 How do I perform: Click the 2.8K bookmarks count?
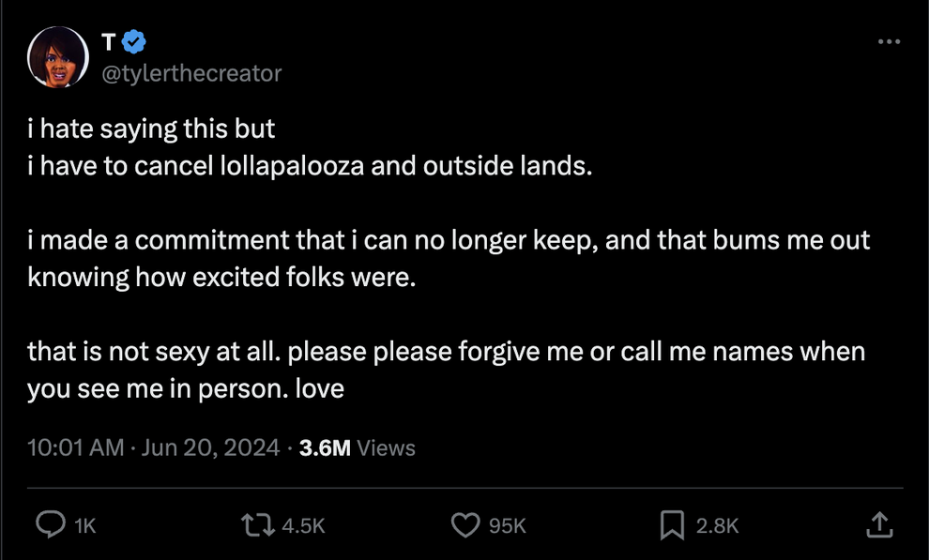[718, 526]
